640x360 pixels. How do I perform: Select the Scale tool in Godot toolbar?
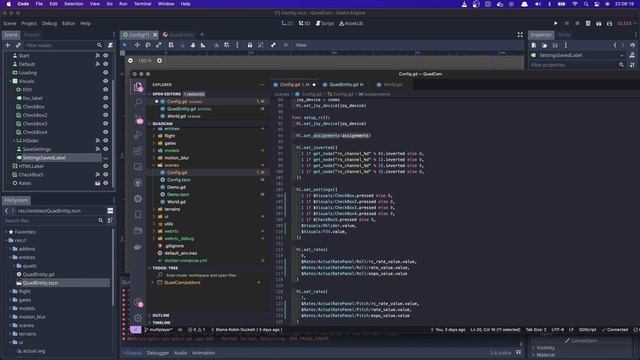158,45
